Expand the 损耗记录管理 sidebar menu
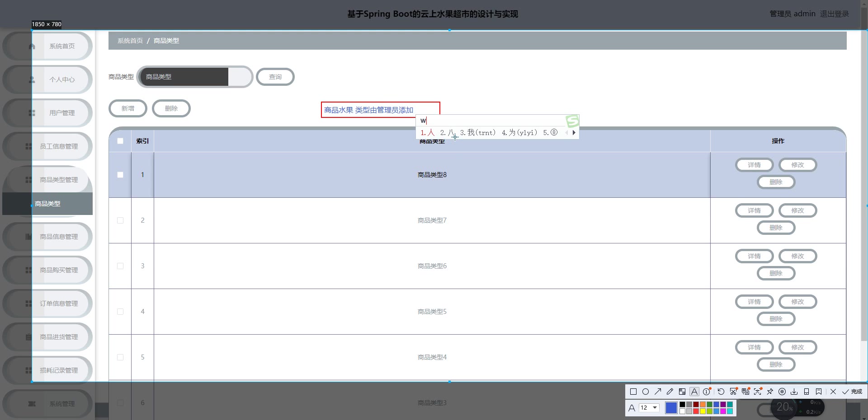 tap(47, 370)
